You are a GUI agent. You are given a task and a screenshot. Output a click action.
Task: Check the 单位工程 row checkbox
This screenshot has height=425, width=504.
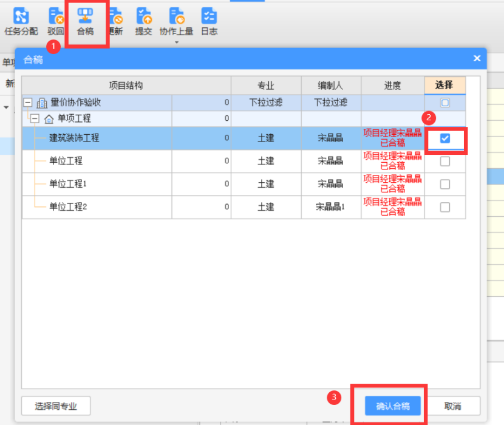445,161
